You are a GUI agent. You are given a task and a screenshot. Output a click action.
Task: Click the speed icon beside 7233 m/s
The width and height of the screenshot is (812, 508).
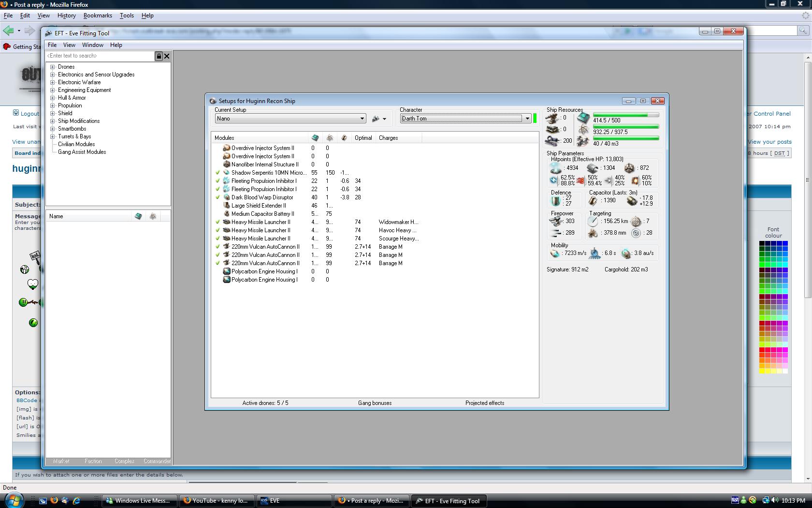555,254
